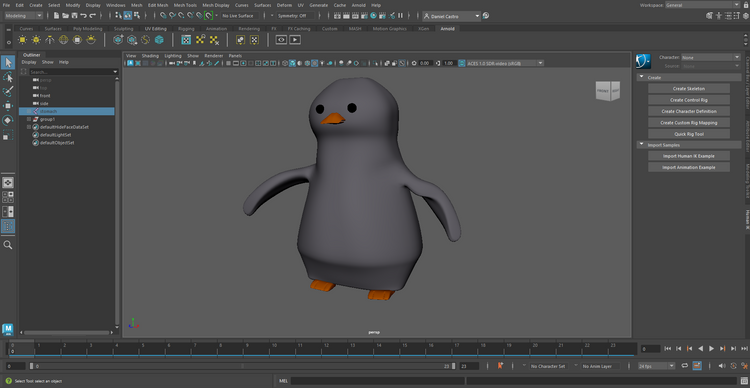Viewport: 750px width, 388px height.
Task: Click Import Animation Example button
Action: [689, 167]
